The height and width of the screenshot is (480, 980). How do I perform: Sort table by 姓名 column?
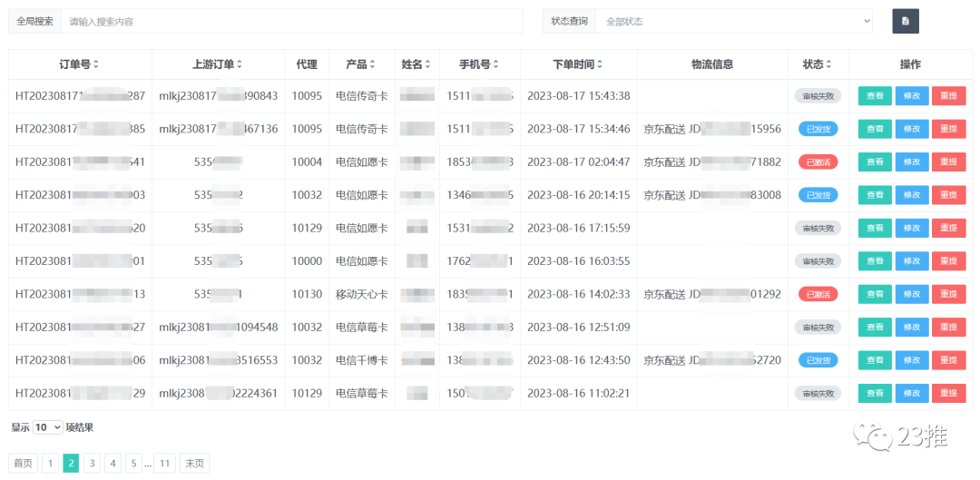[416, 64]
